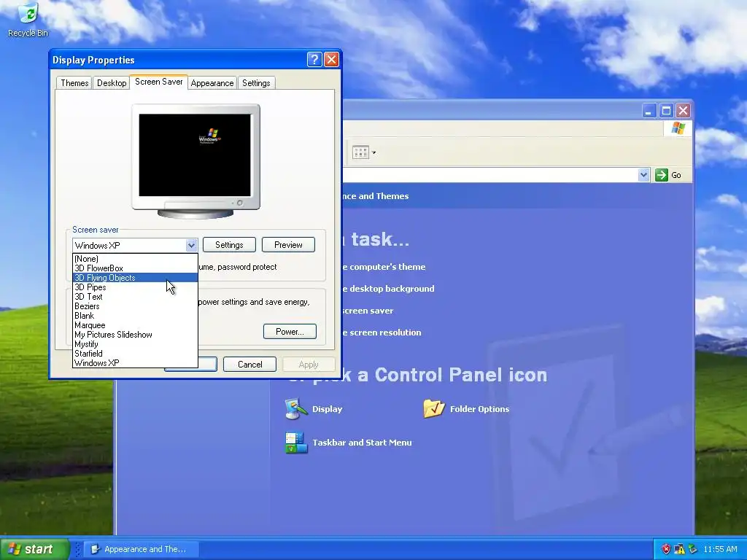Image resolution: width=747 pixels, height=560 pixels.
Task: Click the Views toolbar icon in Control Panel window
Action: click(360, 152)
